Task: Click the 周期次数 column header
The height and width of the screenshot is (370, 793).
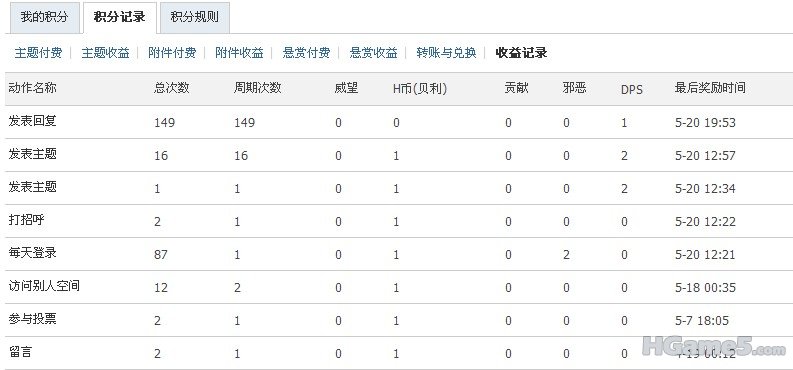Action: (257, 88)
